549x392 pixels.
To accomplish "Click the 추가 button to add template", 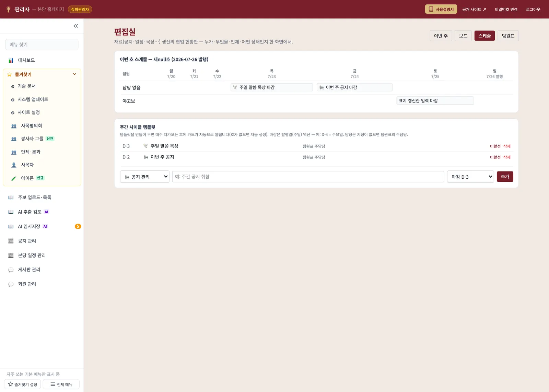I will pyautogui.click(x=505, y=177).
